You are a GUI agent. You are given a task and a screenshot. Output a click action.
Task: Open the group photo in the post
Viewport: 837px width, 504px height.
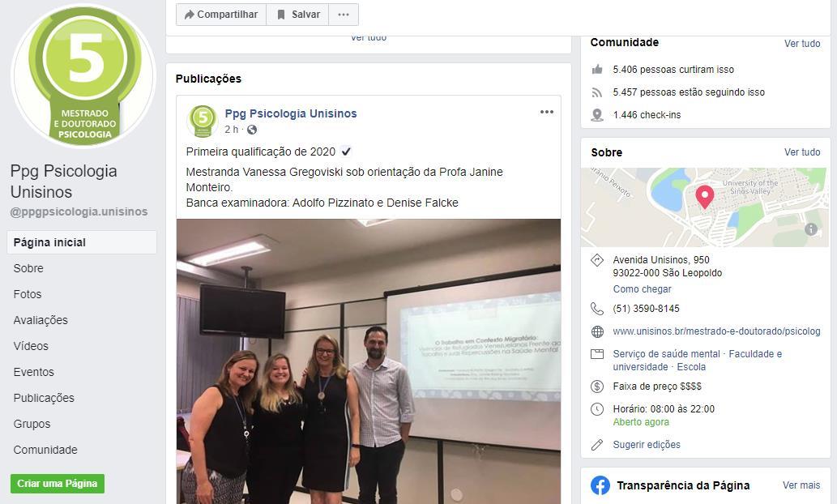point(369,361)
